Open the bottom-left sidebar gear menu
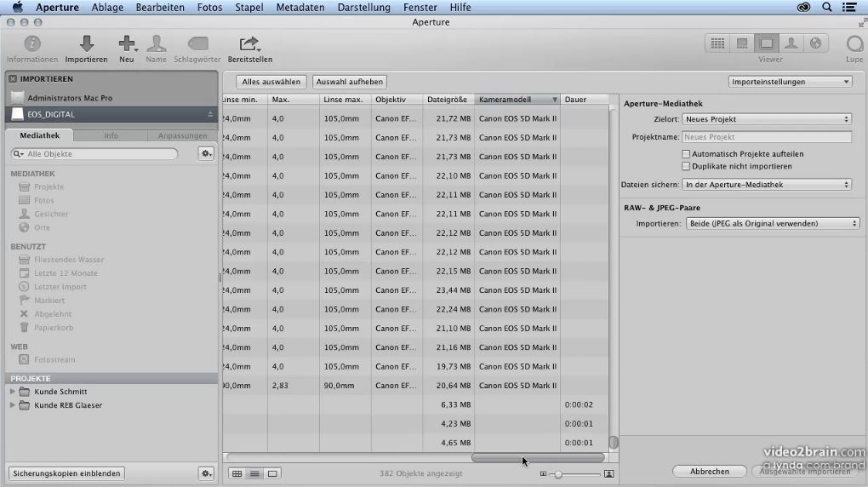This screenshot has width=868, height=487. pyautogui.click(x=206, y=473)
